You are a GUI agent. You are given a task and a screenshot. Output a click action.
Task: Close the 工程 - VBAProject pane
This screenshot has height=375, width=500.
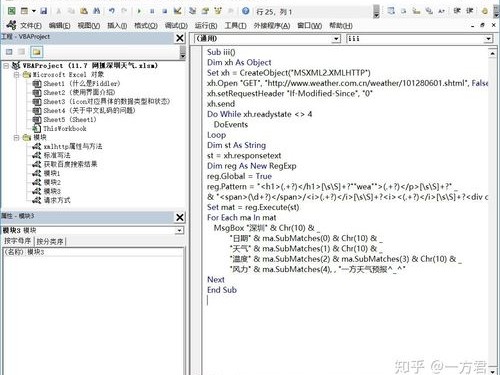tap(180, 38)
